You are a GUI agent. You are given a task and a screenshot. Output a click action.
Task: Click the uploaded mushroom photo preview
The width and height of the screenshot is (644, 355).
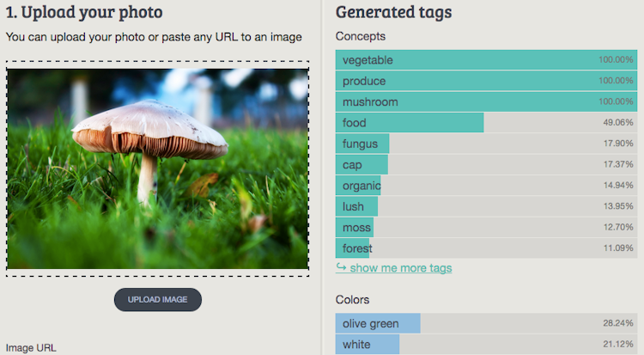tap(157, 168)
